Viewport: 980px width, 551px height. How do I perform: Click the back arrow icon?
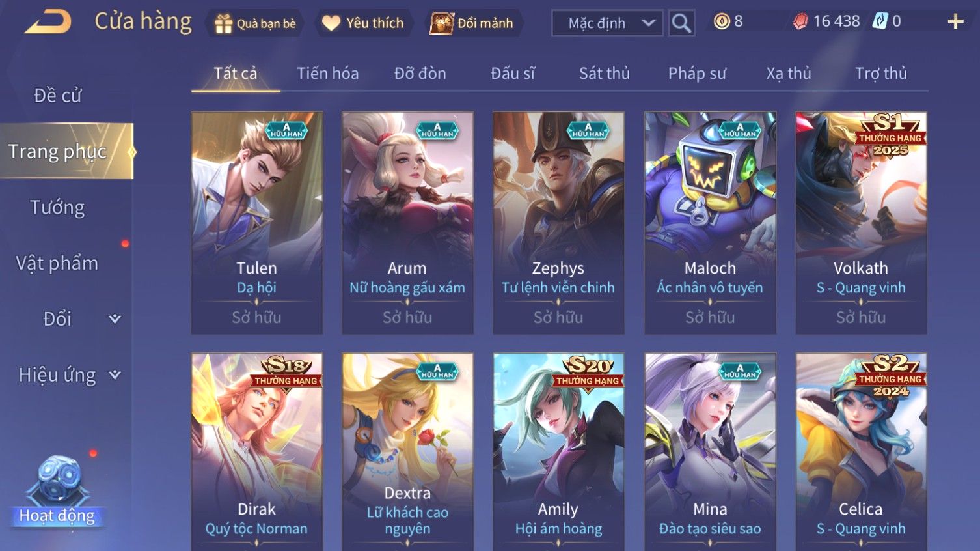point(48,22)
